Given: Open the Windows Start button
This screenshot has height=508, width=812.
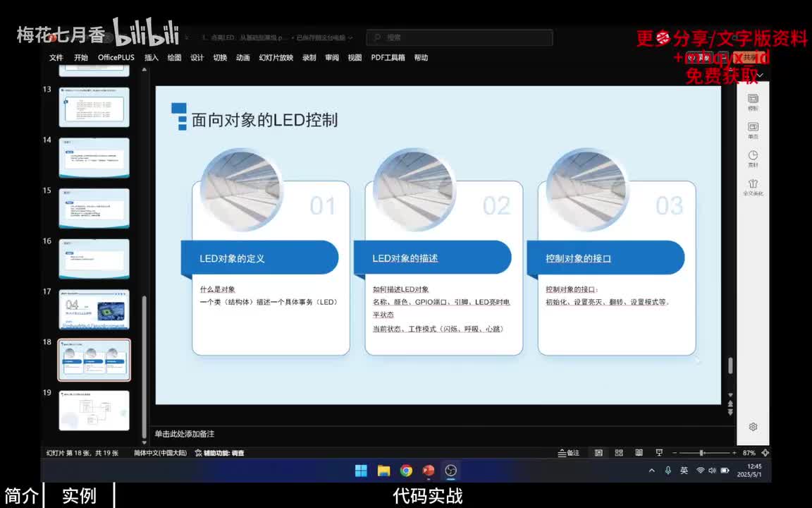Looking at the screenshot, I should pyautogui.click(x=361, y=470).
